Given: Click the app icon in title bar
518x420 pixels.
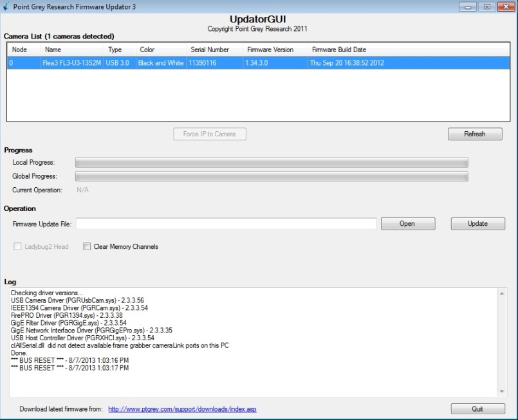Looking at the screenshot, I should (7, 6).
